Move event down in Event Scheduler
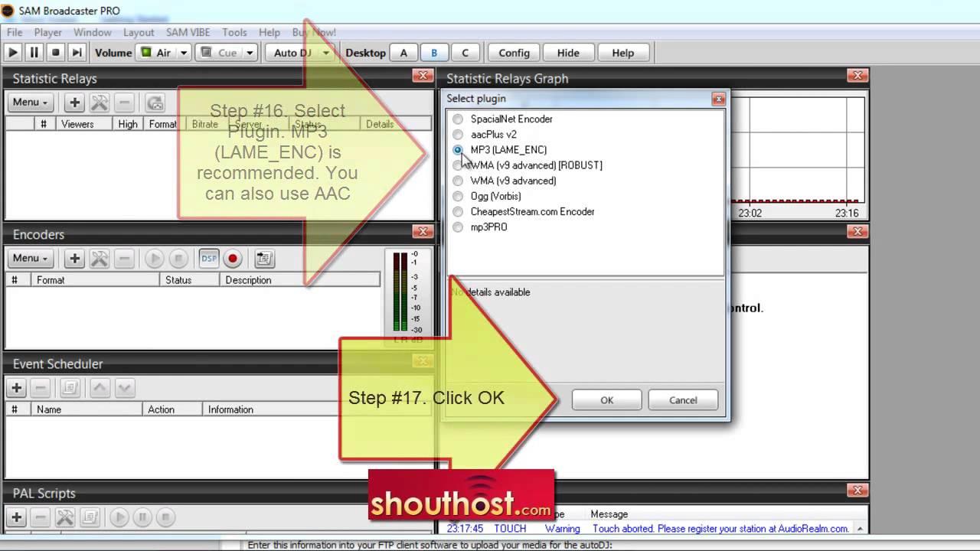This screenshot has width=980, height=551. coord(125,387)
